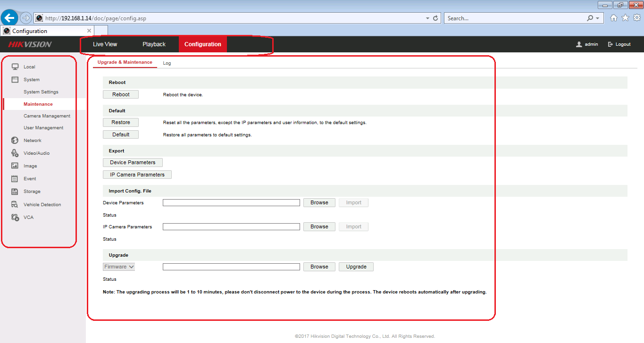The height and width of the screenshot is (343, 644).
Task: Collapse the System section in sidebar
Action: coord(31,80)
